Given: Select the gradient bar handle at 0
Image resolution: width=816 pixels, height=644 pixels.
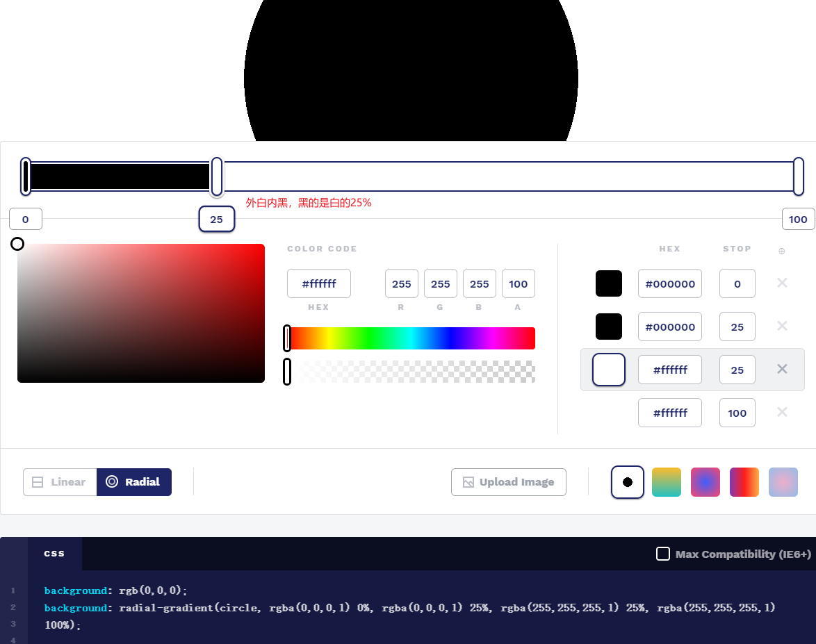Looking at the screenshot, I should click(26, 177).
